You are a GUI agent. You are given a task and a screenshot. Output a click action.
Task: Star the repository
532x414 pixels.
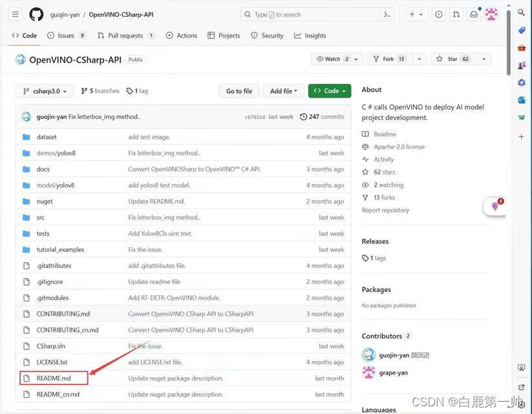click(x=453, y=59)
